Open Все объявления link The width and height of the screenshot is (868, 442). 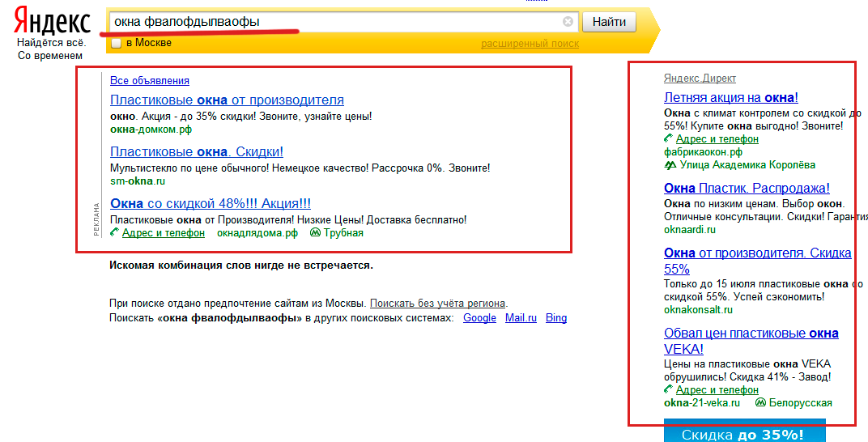[150, 81]
